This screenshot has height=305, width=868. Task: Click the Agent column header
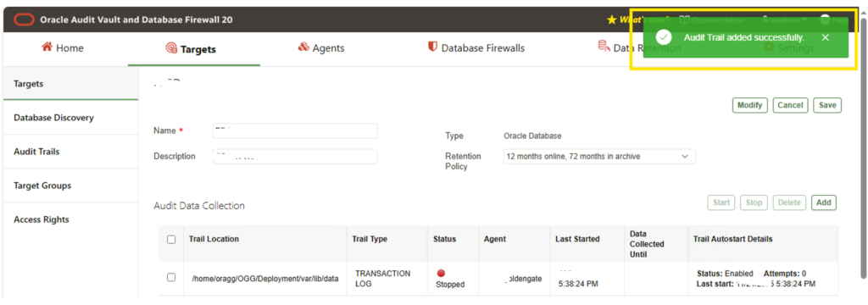click(495, 239)
